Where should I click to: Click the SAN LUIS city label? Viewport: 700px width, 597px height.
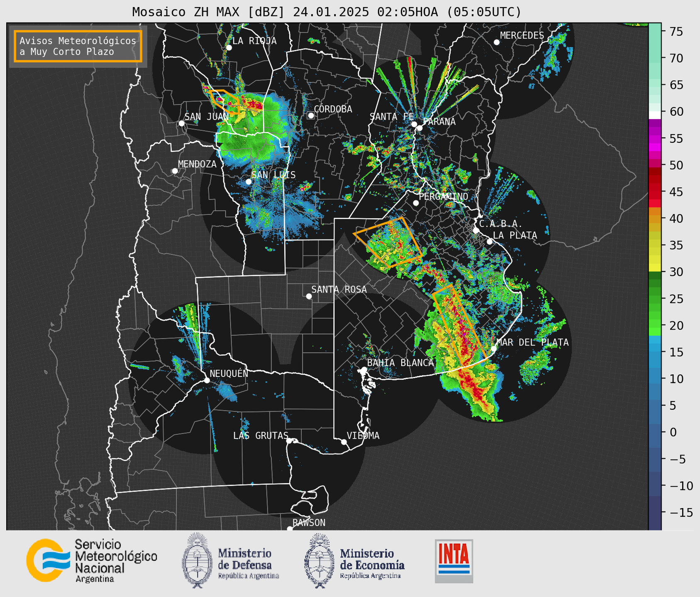[x=273, y=175]
